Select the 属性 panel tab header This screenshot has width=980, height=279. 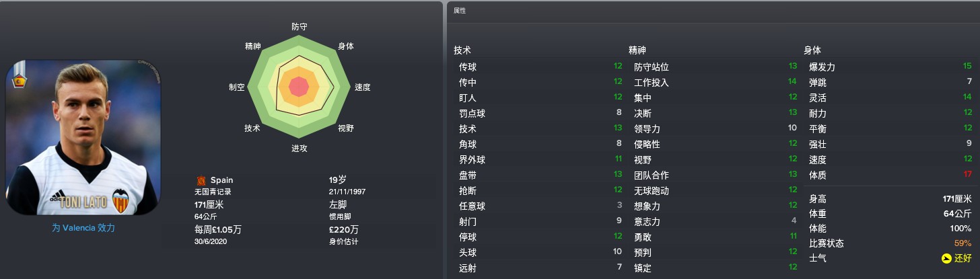[460, 11]
